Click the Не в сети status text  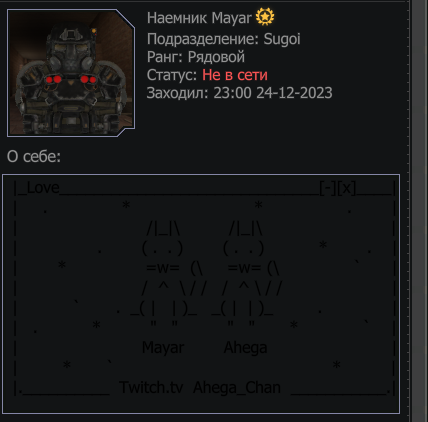(x=235, y=75)
